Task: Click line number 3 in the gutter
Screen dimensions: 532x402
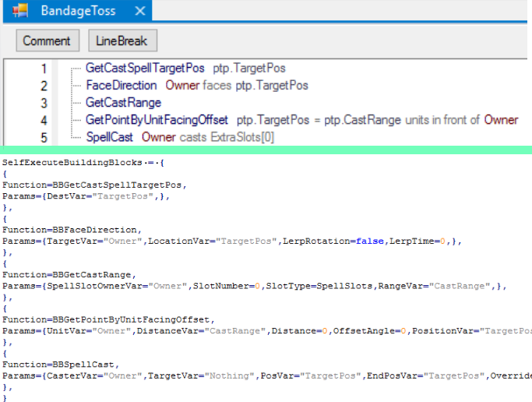Action: tap(44, 103)
